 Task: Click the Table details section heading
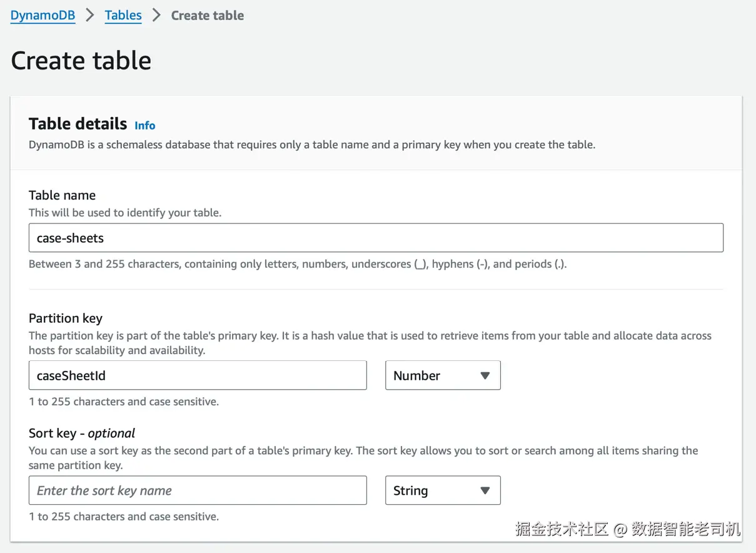[x=78, y=123]
